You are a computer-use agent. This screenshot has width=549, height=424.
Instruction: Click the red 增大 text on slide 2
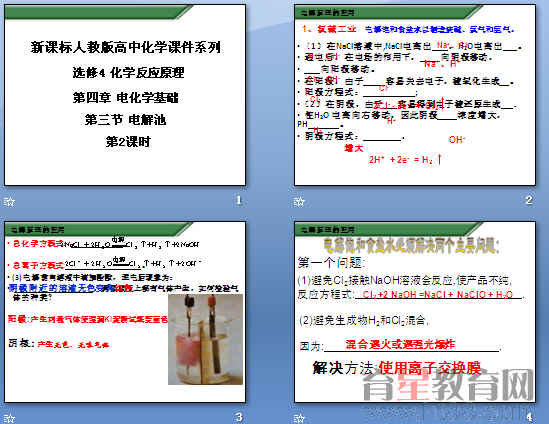(x=354, y=148)
